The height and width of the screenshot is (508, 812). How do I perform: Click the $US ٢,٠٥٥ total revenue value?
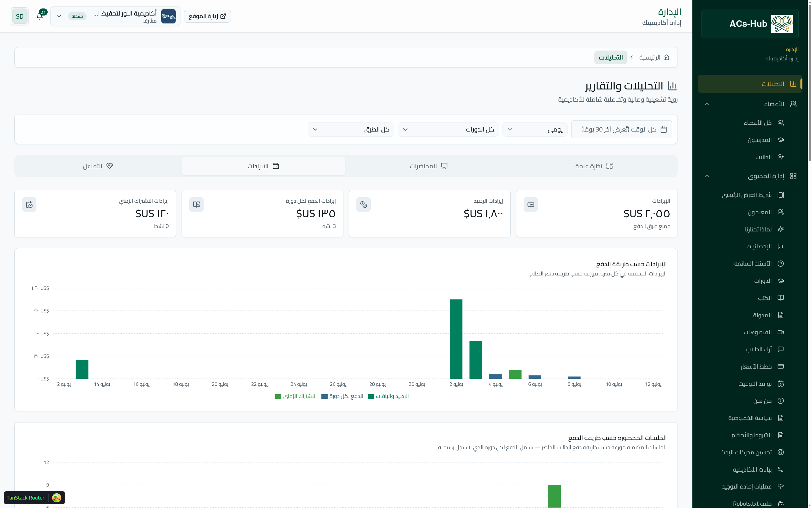click(x=646, y=214)
